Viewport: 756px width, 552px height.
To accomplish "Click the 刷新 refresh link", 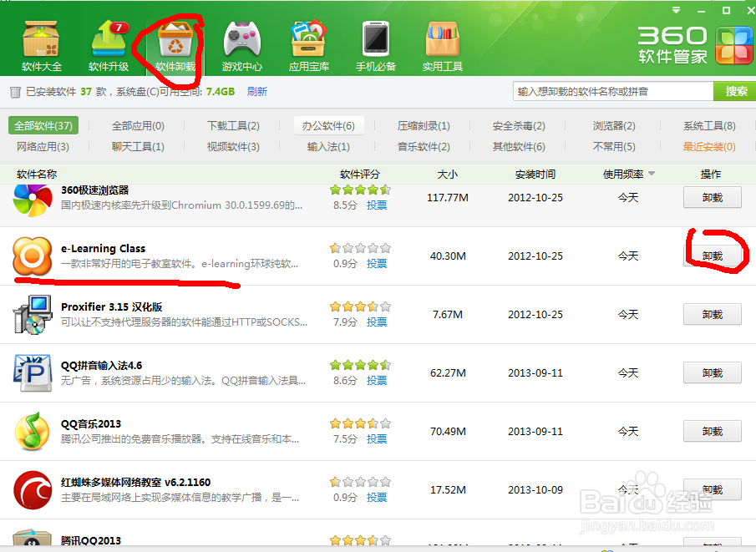I will point(257,92).
